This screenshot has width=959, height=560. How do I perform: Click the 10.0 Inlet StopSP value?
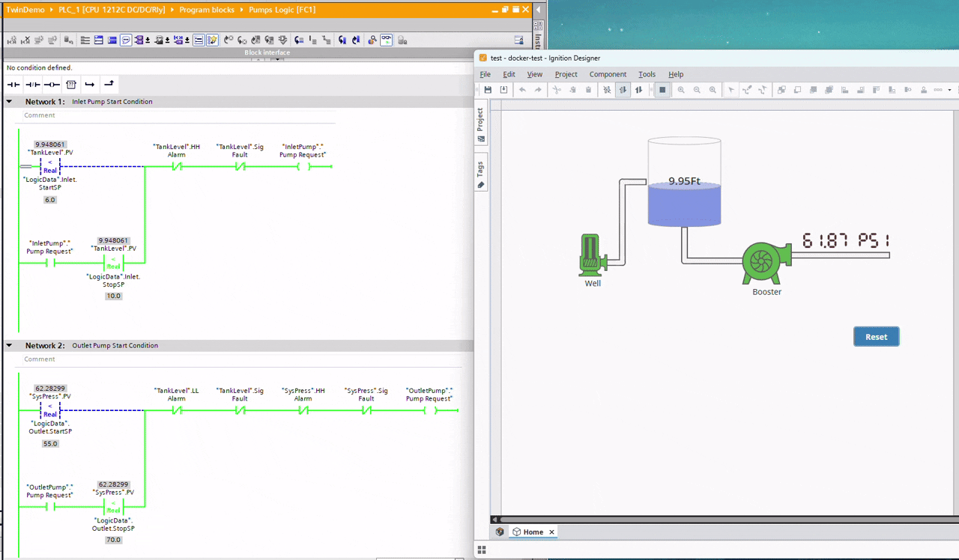tap(113, 296)
